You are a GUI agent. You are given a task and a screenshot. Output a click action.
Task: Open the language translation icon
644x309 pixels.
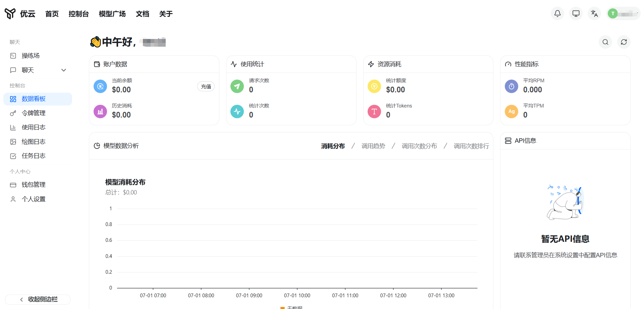[x=594, y=13]
